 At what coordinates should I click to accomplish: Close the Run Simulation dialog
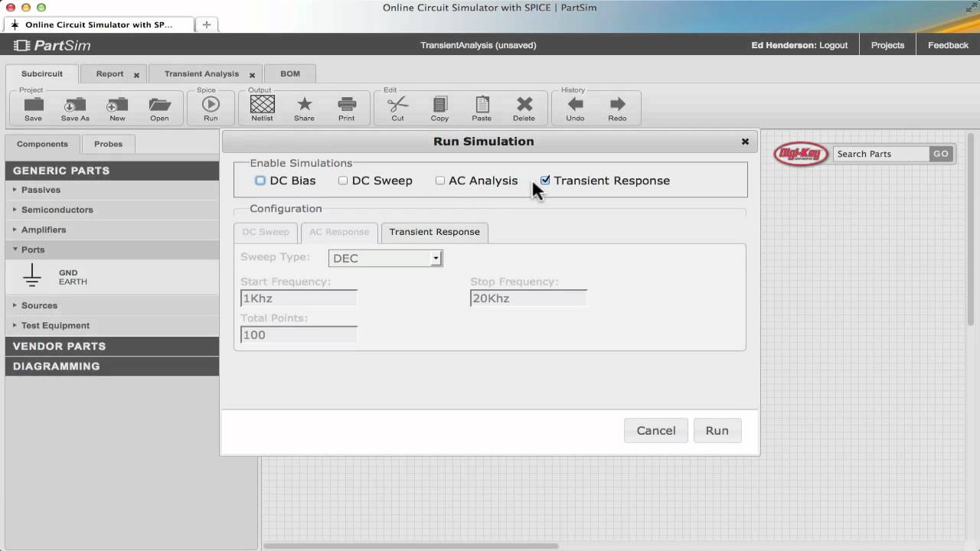click(745, 142)
